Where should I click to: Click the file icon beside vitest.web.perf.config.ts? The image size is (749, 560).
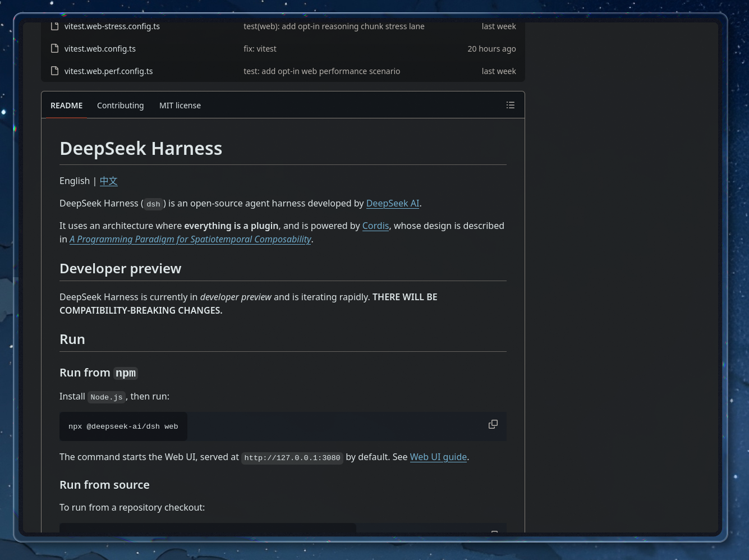54,71
